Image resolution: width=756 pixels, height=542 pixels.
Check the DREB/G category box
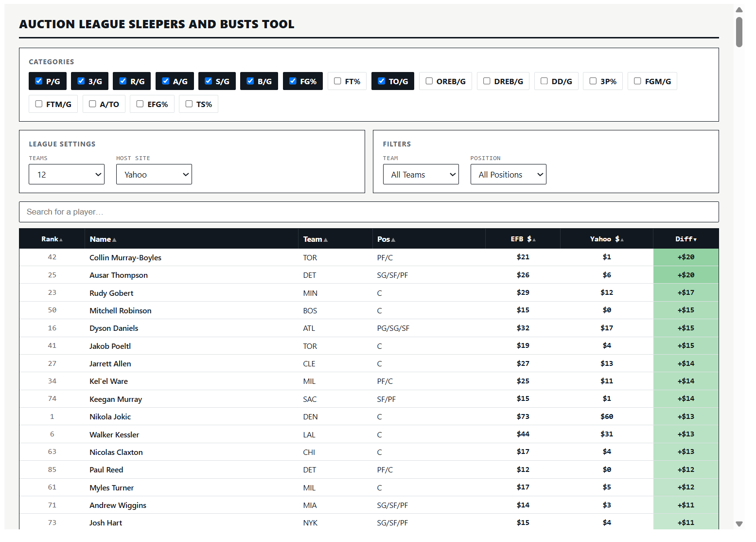click(487, 81)
